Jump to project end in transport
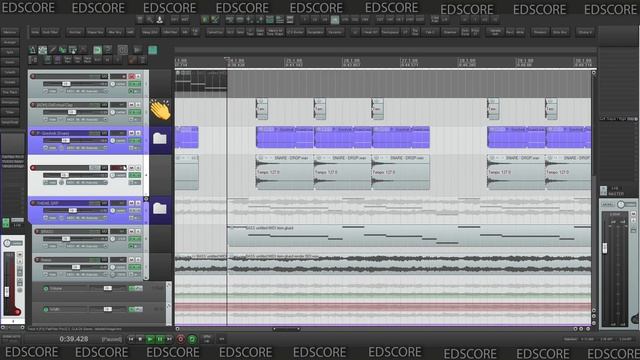Viewport: 640px width, 360px height. pos(169,339)
